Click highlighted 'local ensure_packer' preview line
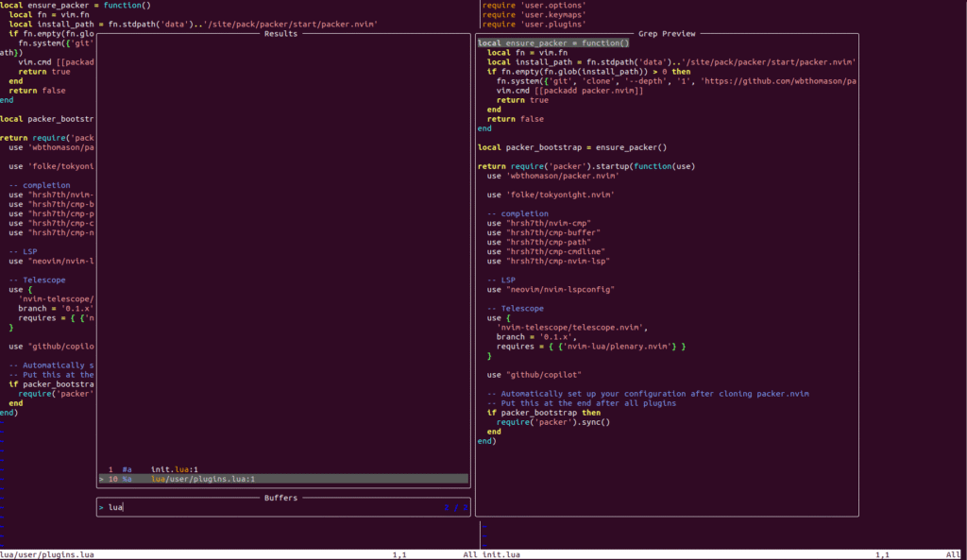The image size is (967, 560). pyautogui.click(x=552, y=42)
